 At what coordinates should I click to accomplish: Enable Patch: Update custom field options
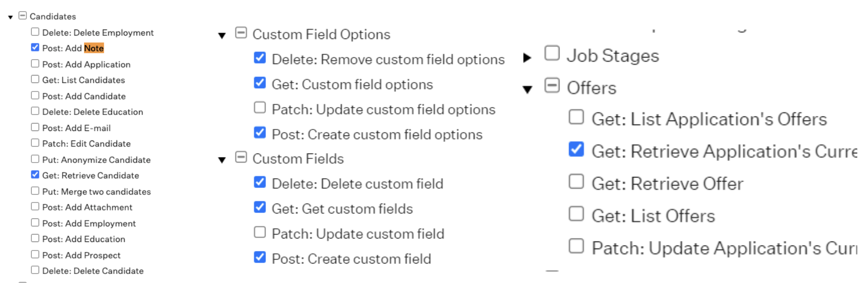[259, 107]
